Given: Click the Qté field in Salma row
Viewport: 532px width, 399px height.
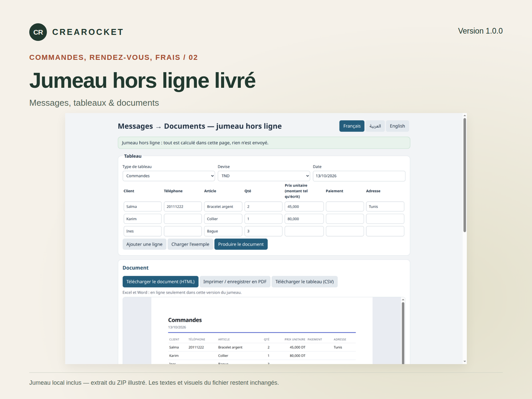Looking at the screenshot, I should (263, 207).
